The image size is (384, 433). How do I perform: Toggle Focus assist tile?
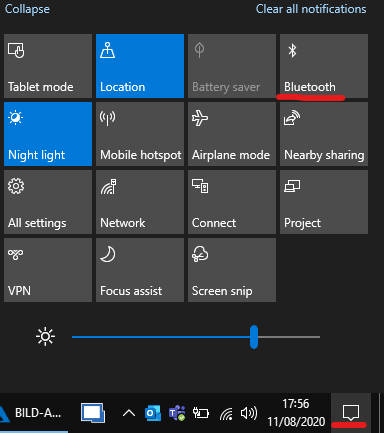(140, 270)
